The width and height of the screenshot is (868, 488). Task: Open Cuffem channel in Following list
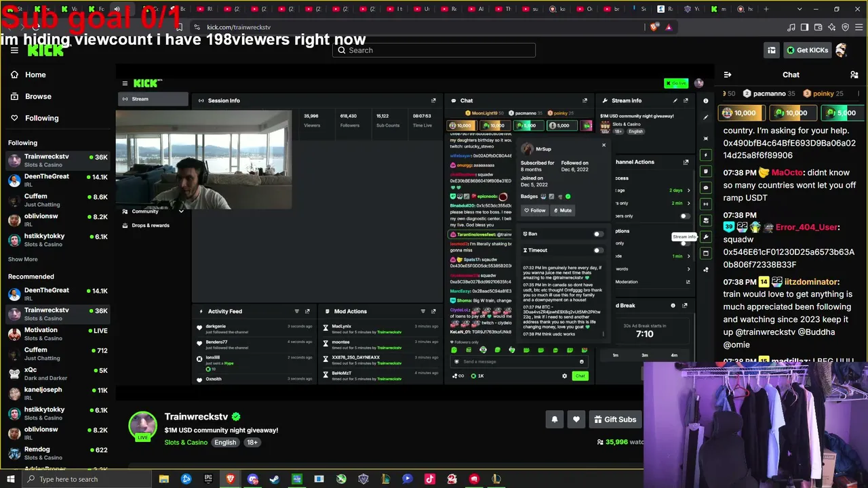tap(58, 200)
